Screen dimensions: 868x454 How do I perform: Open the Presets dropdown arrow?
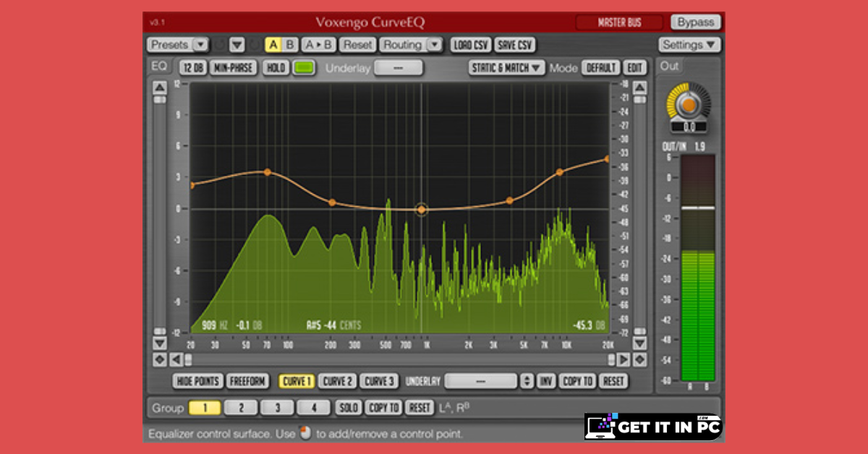pyautogui.click(x=200, y=45)
